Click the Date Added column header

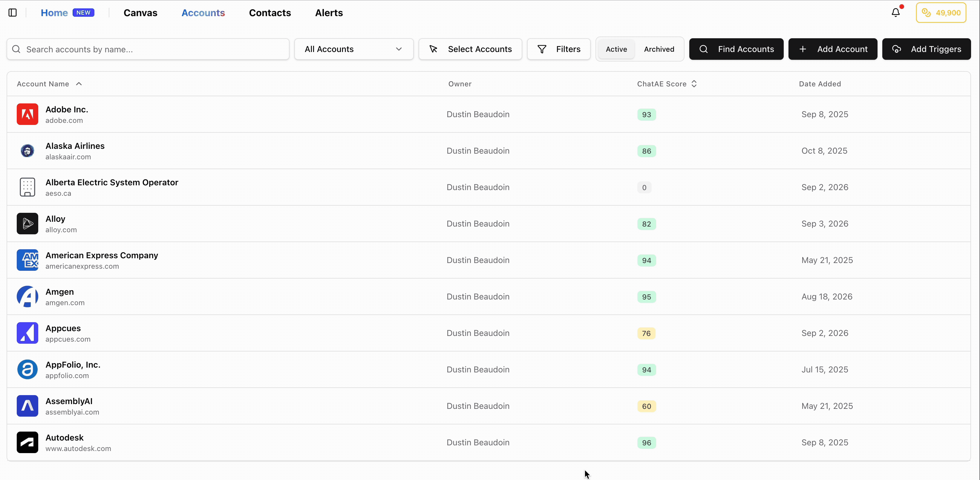[x=820, y=84]
